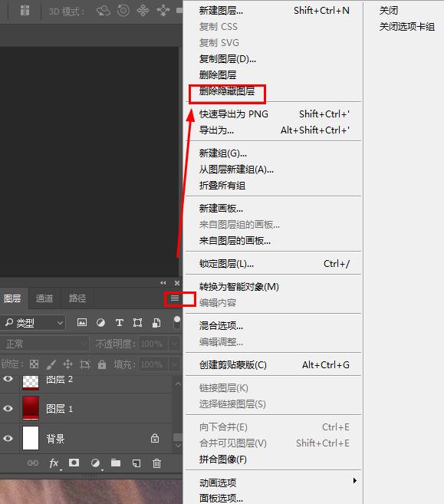444x504 pixels.
Task: Filter layers by adjustment layer type
Action: (100, 322)
